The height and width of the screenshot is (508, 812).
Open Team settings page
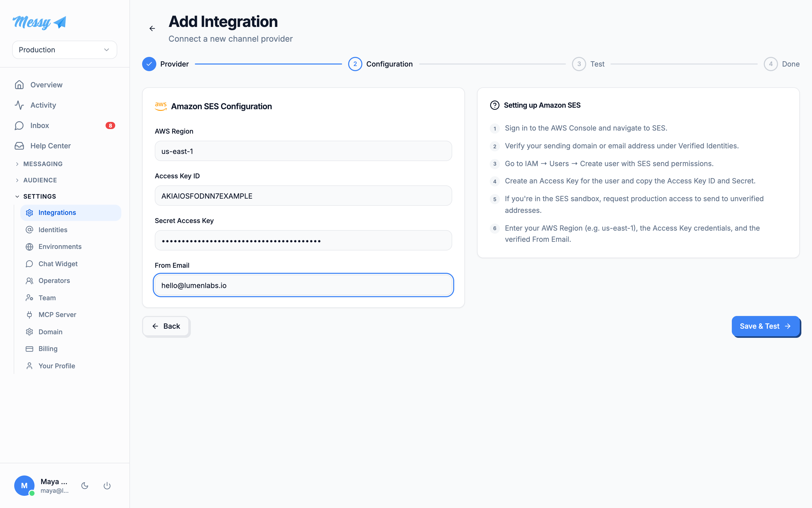coord(71,298)
